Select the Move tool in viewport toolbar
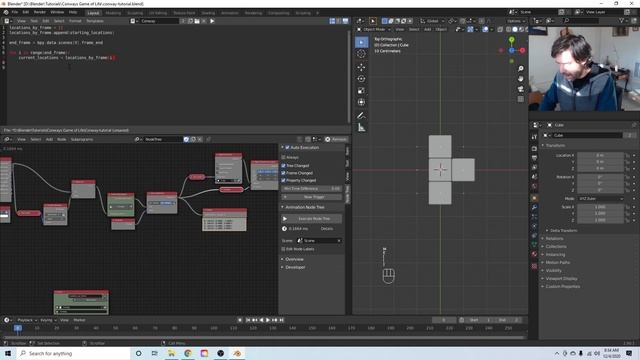 click(x=361, y=67)
